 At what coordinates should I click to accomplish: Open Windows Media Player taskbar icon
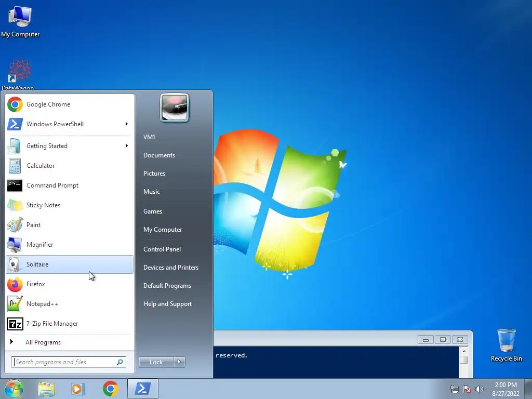point(78,389)
